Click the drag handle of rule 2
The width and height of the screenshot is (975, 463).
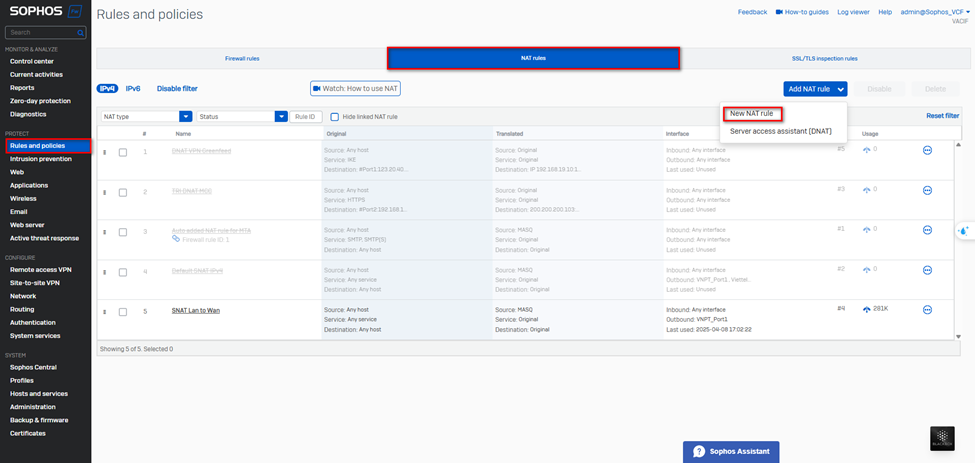coord(105,192)
